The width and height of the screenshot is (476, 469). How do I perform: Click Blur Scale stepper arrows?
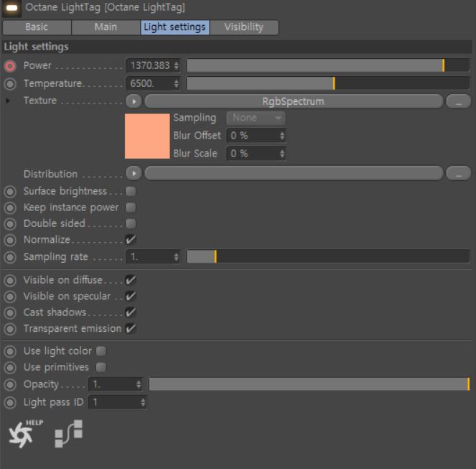282,154
